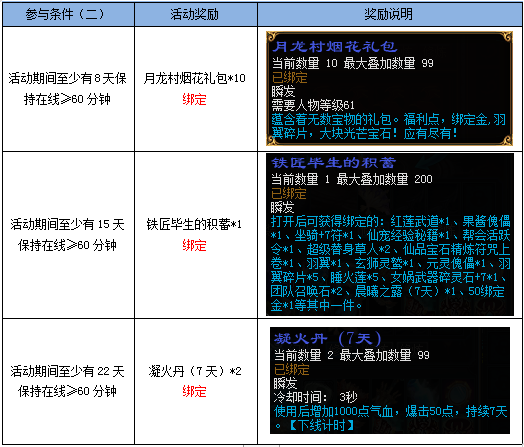524x447 pixels.
Task: Click the 参与条件（二）column header
Action: point(68,14)
